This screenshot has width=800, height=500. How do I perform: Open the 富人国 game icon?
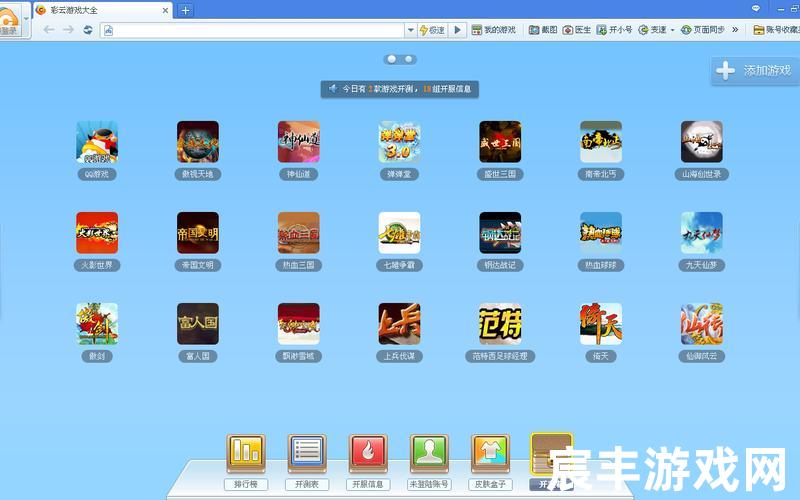coord(198,324)
